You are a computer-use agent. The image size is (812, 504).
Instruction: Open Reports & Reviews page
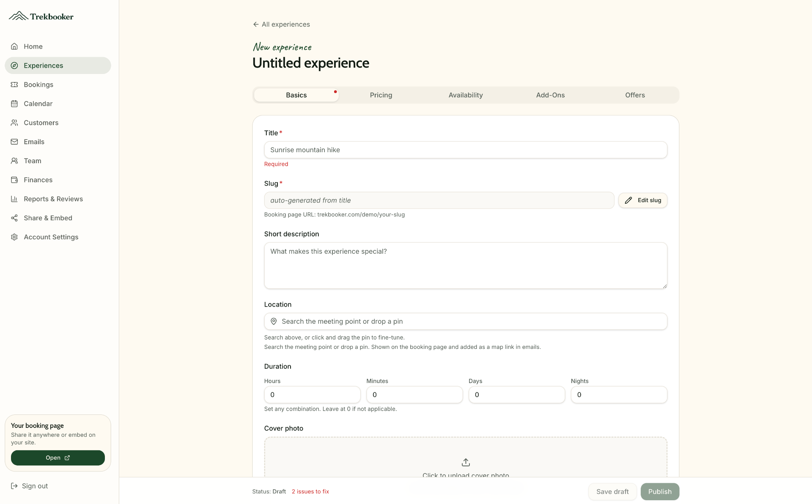click(58, 199)
